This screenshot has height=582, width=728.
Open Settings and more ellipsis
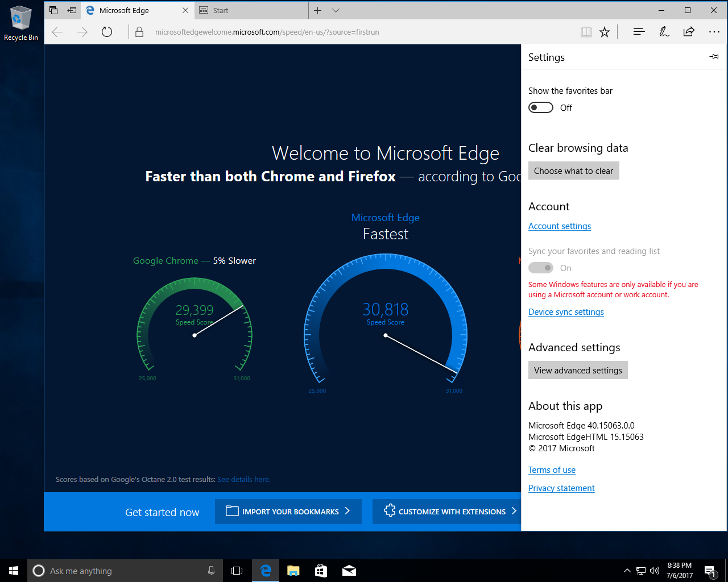tap(714, 32)
